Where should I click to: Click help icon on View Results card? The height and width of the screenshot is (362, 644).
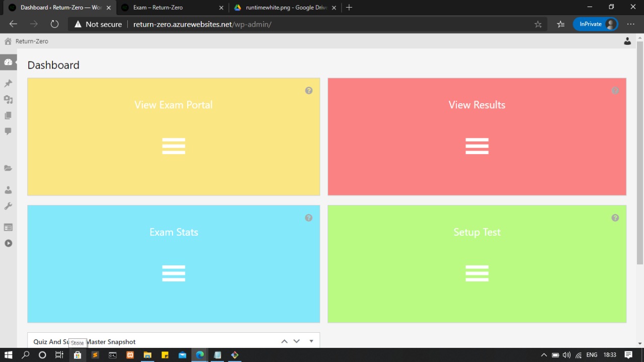tap(615, 91)
